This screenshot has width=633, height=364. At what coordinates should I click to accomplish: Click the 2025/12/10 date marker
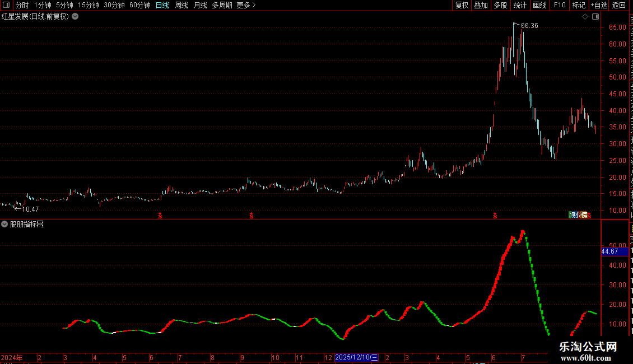click(356, 357)
